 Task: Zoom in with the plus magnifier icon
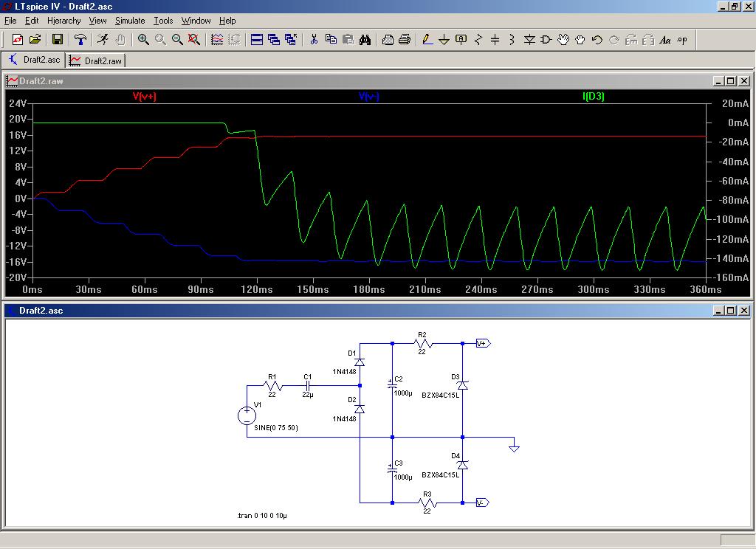[143, 40]
